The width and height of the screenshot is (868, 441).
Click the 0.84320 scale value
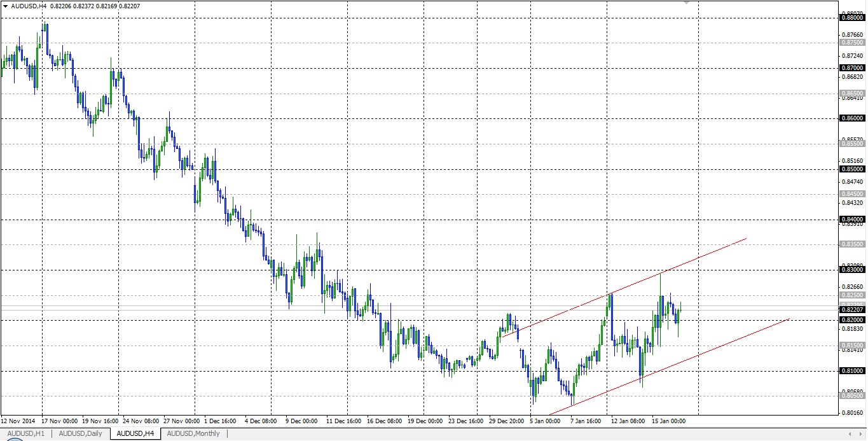click(851, 203)
